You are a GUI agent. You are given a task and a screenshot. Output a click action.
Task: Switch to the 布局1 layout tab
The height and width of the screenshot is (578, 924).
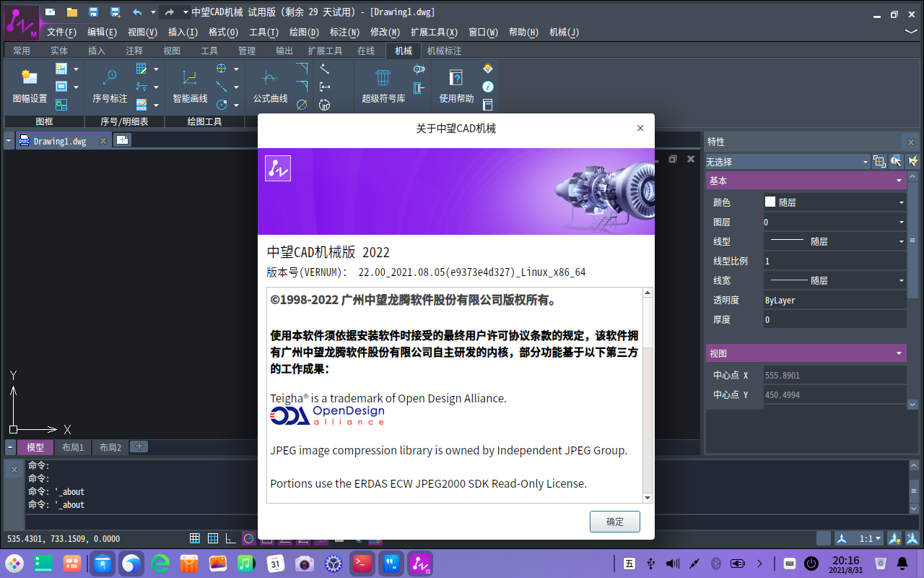click(73, 447)
